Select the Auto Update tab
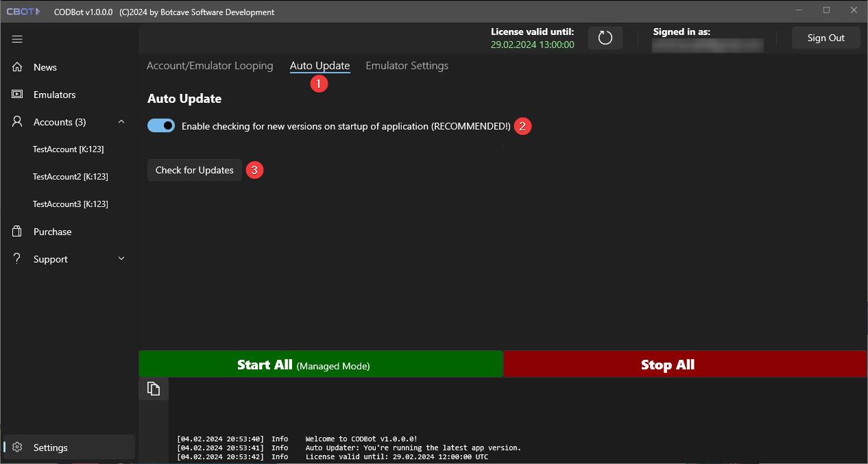 point(320,66)
